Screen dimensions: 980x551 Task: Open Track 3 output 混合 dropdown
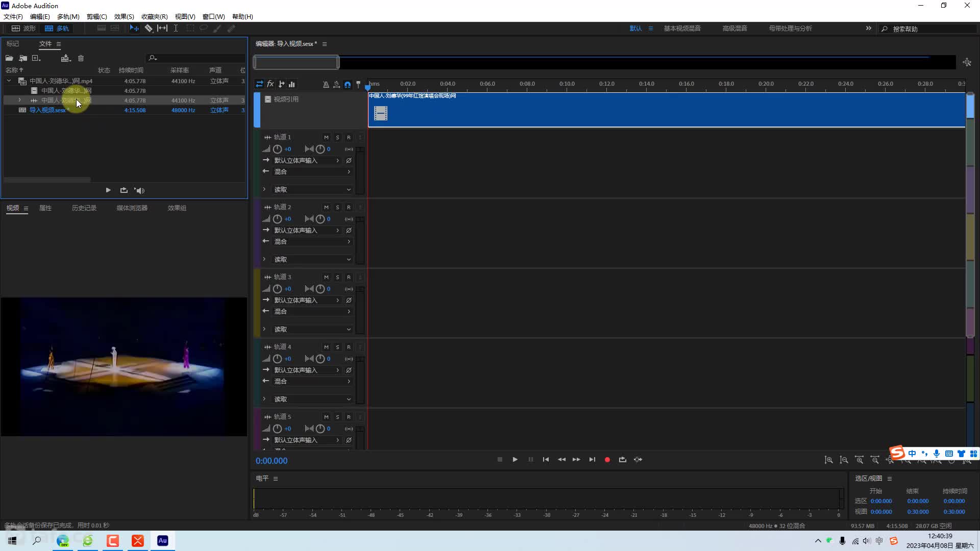pyautogui.click(x=312, y=312)
